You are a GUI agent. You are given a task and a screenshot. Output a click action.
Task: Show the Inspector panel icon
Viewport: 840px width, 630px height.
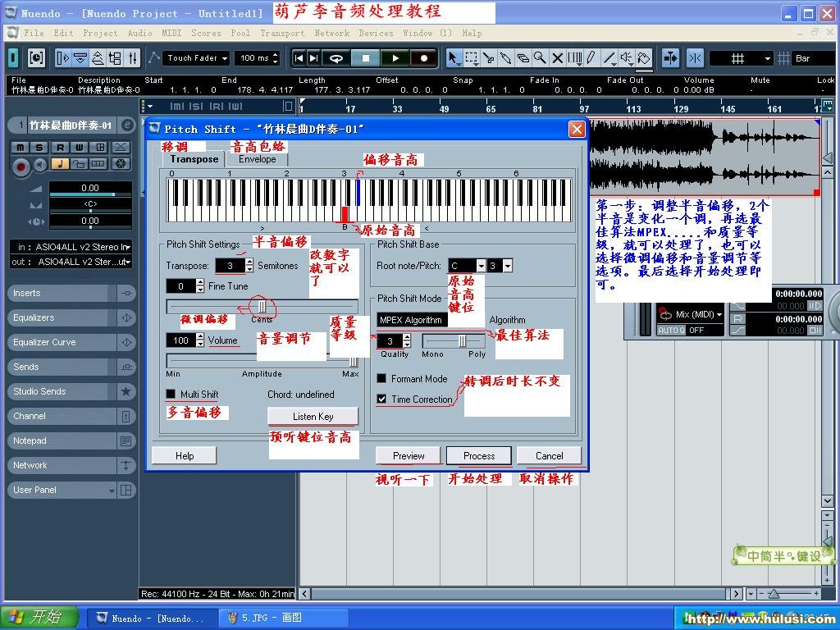click(x=62, y=58)
